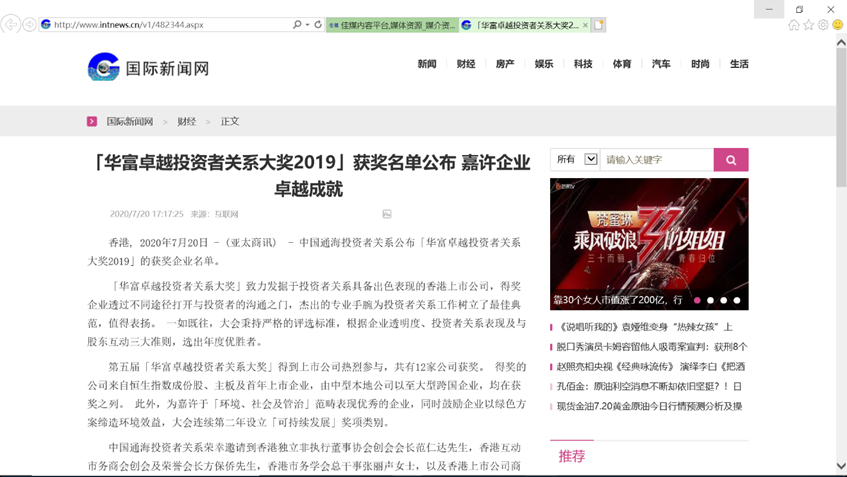Open the 新闻 navigation menu item
This screenshot has height=477, width=847.
coord(427,64)
